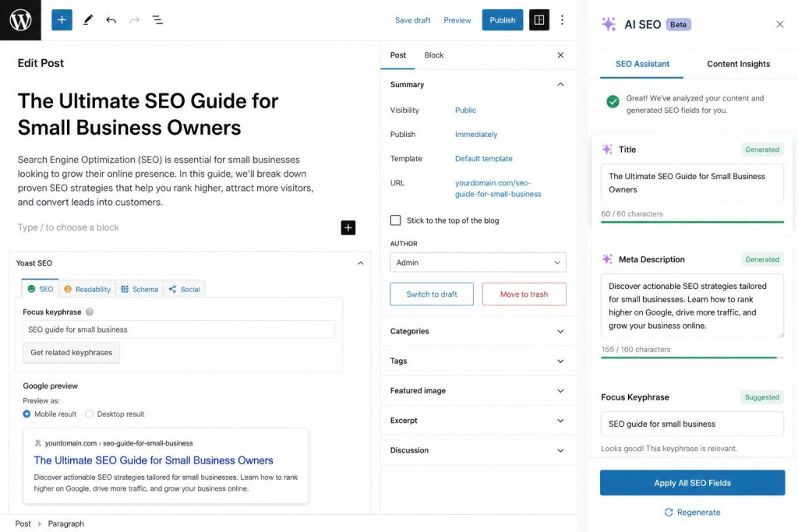Redo the last undone change
Image resolution: width=798 pixels, height=532 pixels.
(134, 19)
